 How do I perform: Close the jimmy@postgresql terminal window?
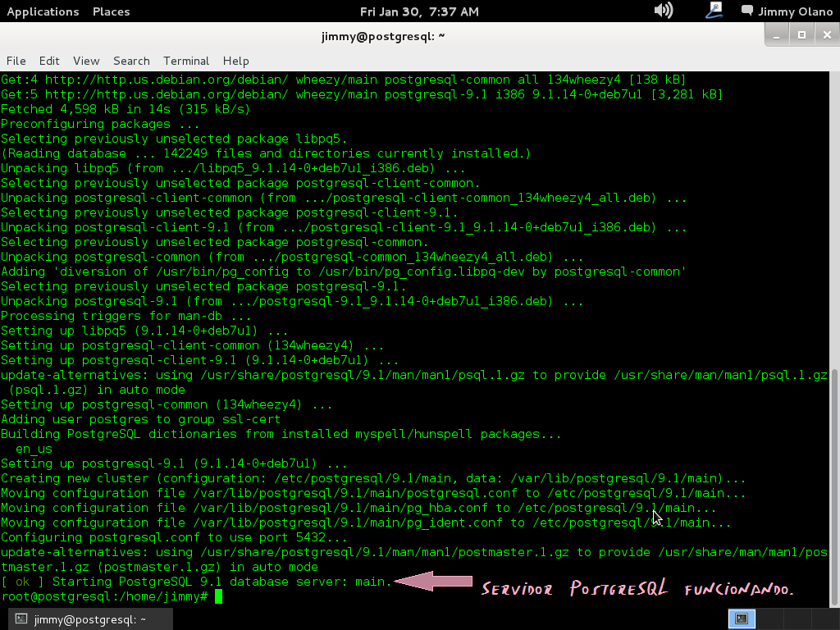pyautogui.click(x=824, y=34)
